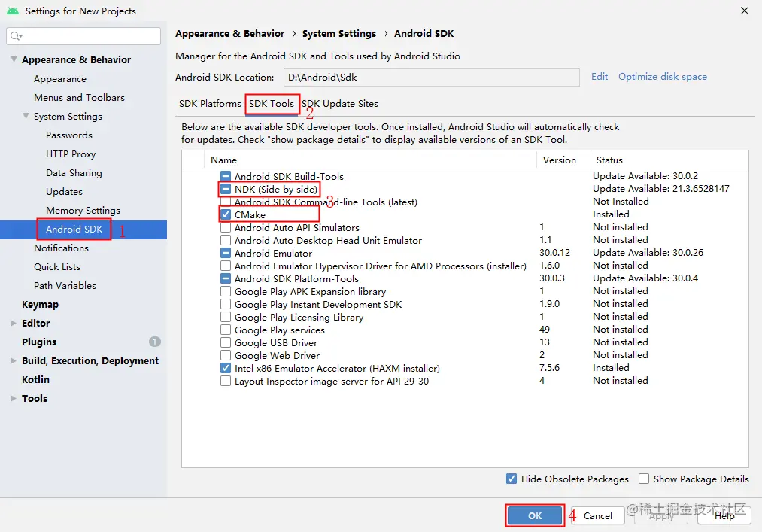This screenshot has height=532, width=762.
Task: Open Updates settings
Action: tap(64, 192)
